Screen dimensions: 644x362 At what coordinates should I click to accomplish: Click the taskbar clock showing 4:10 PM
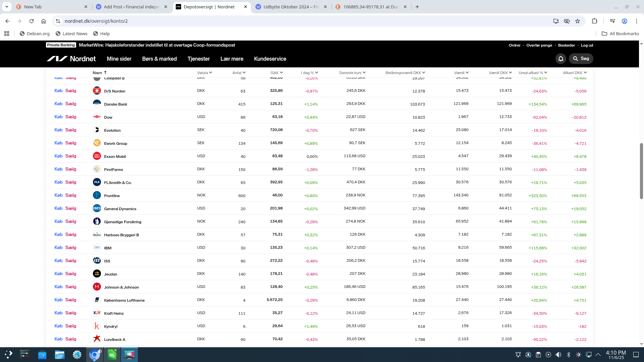[x=616, y=355]
